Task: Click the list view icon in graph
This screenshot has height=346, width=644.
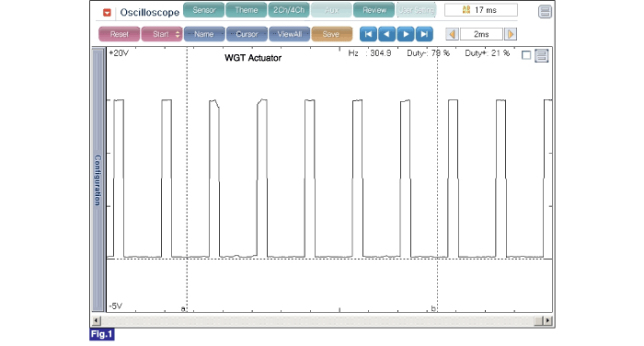Action: coord(541,55)
